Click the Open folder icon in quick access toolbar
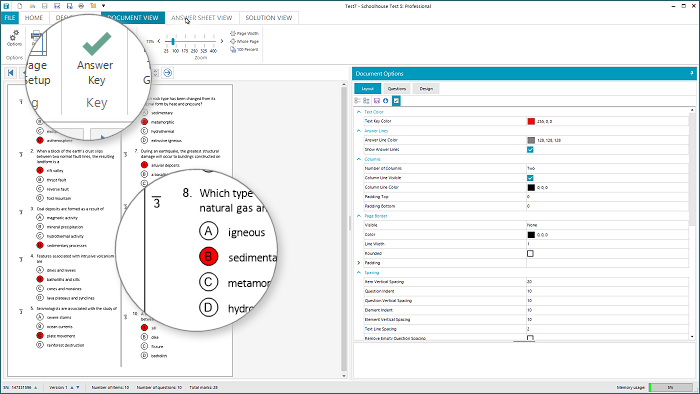The image size is (700, 394). tap(32, 6)
